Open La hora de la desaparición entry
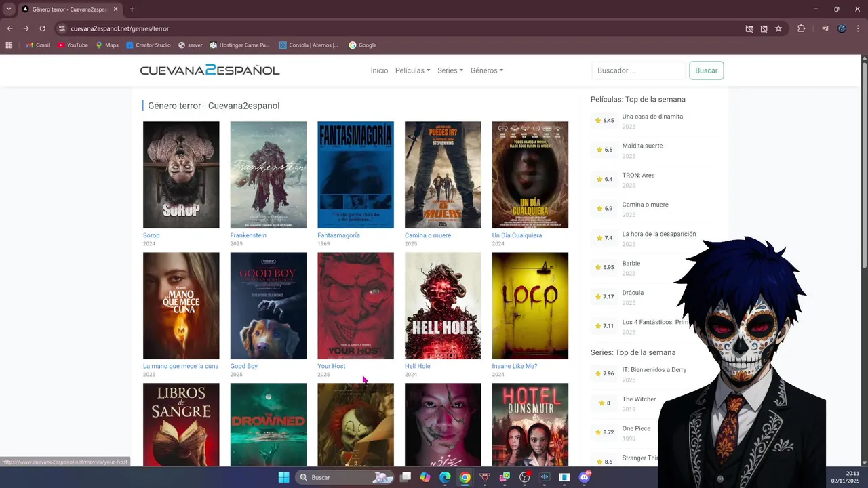Viewport: 868px width, 488px height. click(x=659, y=234)
